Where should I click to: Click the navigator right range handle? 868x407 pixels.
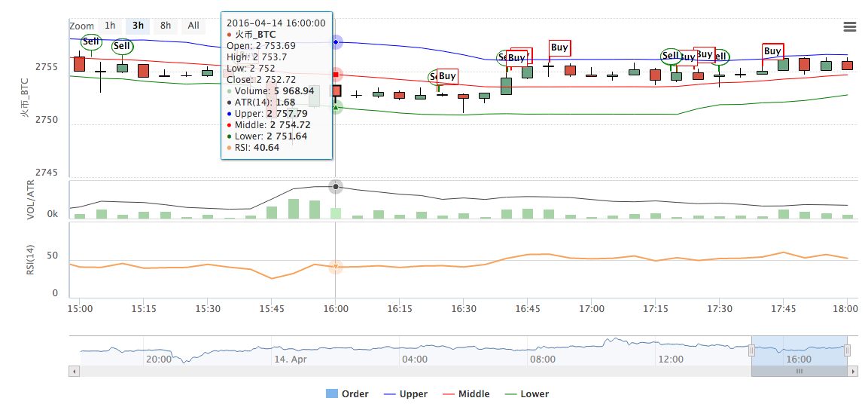(847, 350)
